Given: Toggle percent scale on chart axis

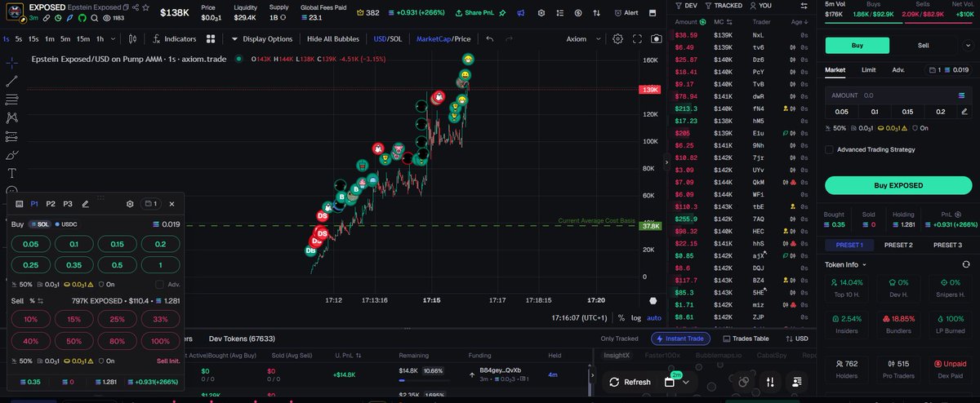Looking at the screenshot, I should 621,318.
